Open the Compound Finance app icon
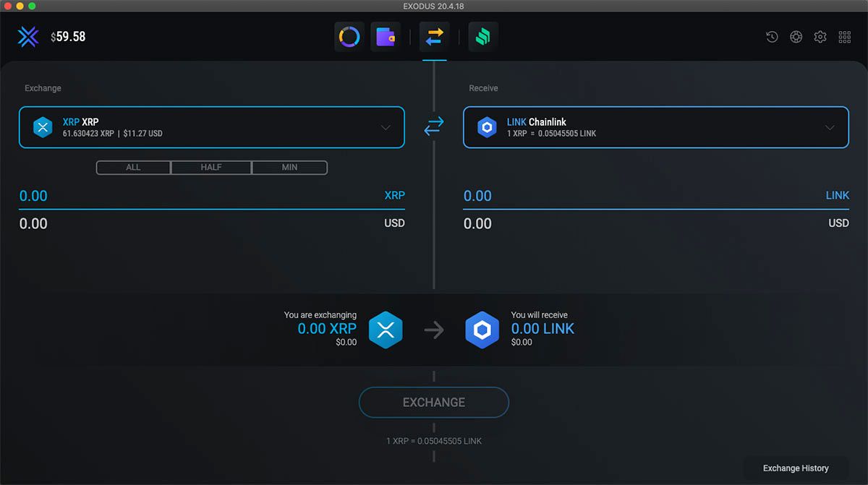Screen dimensions: 868x485 (483, 37)
